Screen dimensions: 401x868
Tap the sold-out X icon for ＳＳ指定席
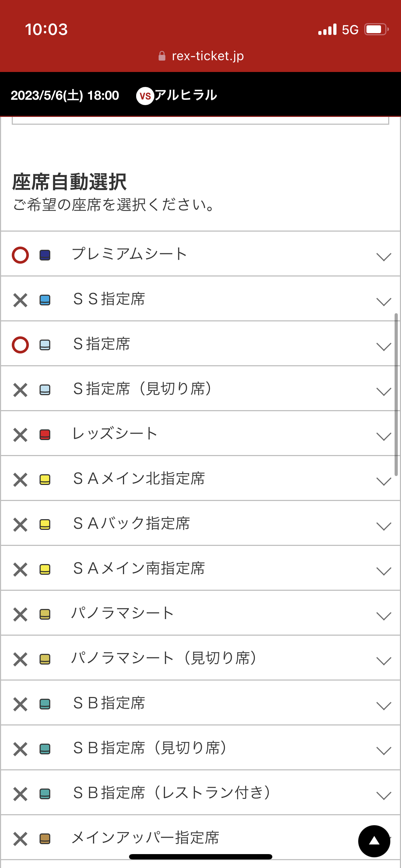[x=20, y=300]
